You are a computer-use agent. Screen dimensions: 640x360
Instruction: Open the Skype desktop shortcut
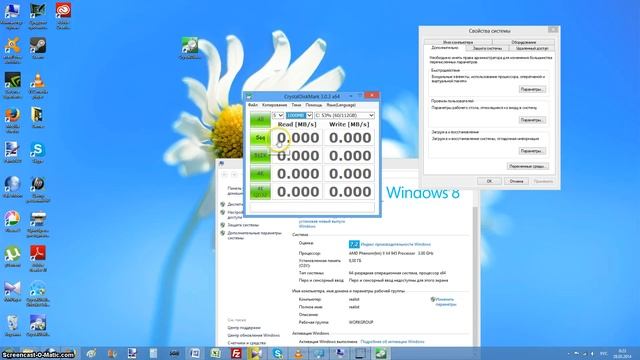pos(38,153)
